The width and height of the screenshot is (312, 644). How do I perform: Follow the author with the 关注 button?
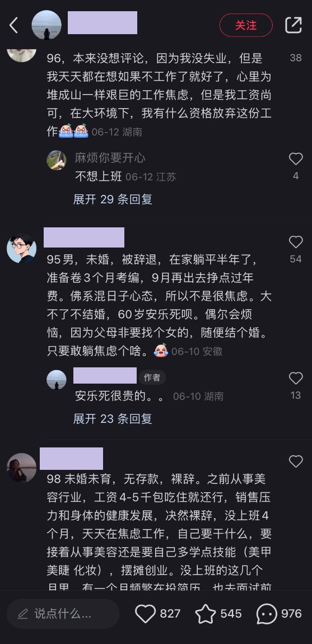click(246, 25)
